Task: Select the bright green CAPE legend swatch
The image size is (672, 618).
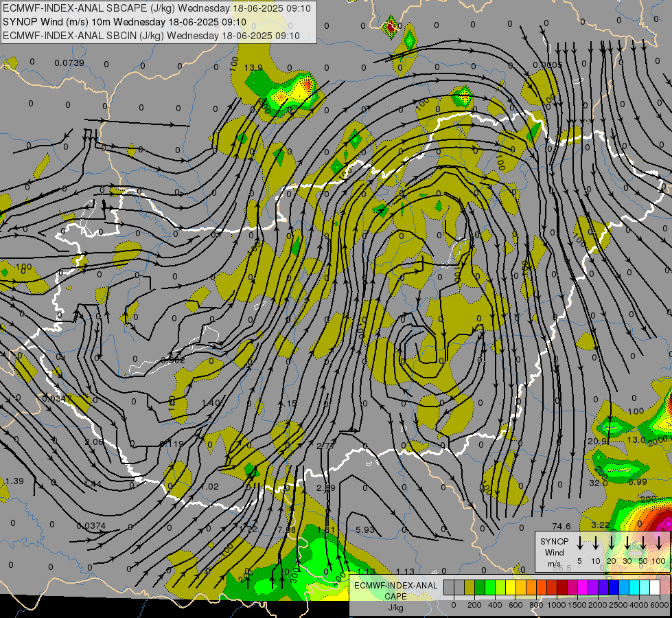Action: coord(490,587)
